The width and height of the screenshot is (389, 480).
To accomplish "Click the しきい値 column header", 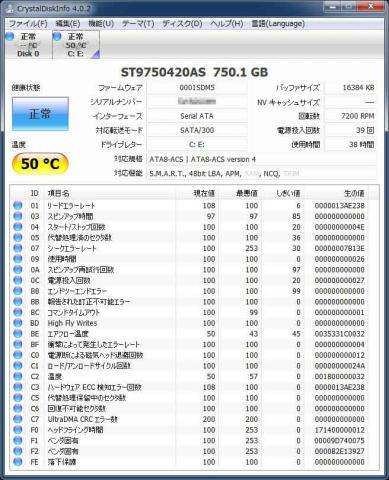I will [x=282, y=193].
